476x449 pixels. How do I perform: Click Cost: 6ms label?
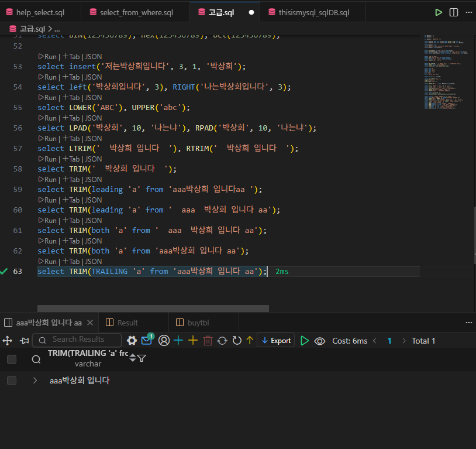pyautogui.click(x=350, y=341)
